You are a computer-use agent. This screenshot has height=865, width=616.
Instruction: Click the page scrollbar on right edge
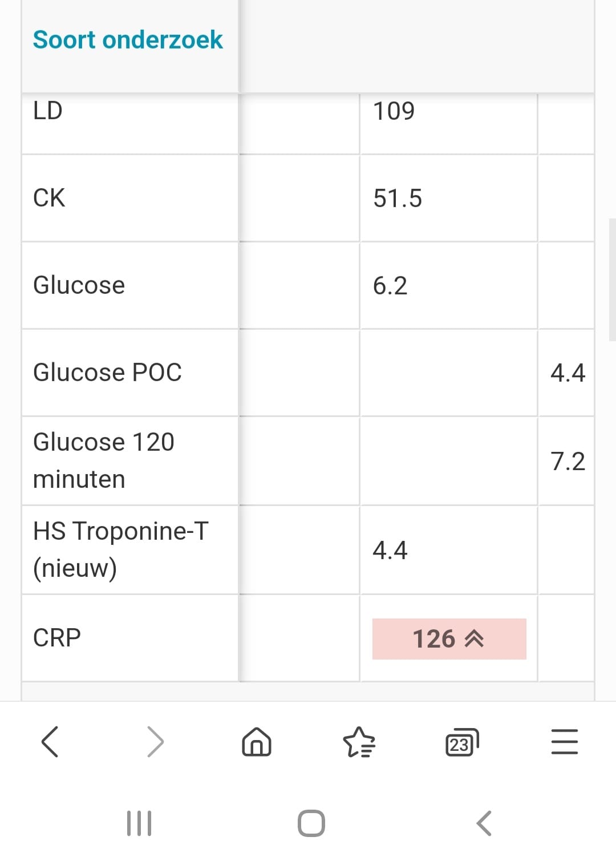coord(613,280)
